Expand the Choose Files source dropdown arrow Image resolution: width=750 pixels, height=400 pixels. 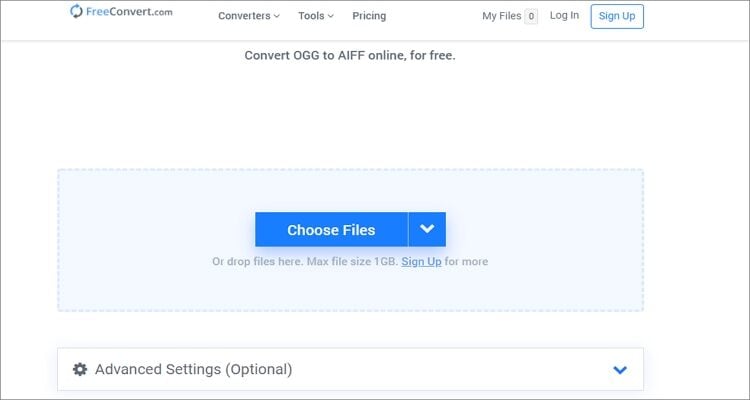(427, 229)
